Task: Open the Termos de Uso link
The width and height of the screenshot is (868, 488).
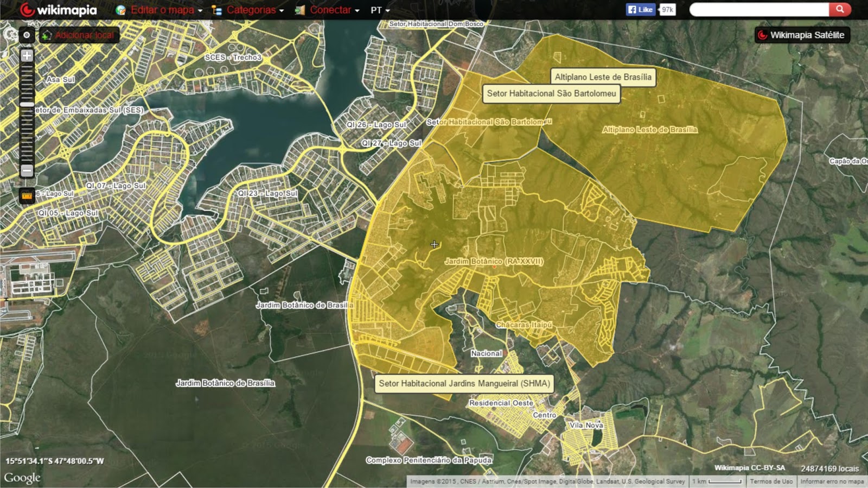Action: pos(771,481)
